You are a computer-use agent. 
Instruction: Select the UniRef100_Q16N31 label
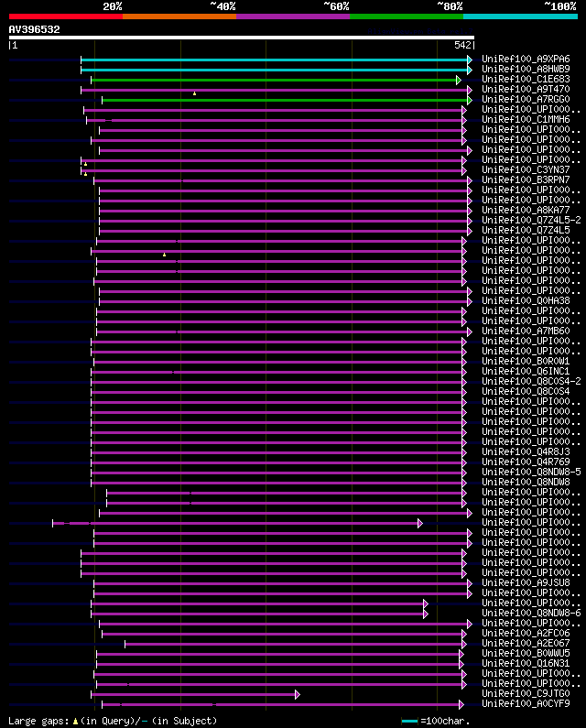point(526,664)
